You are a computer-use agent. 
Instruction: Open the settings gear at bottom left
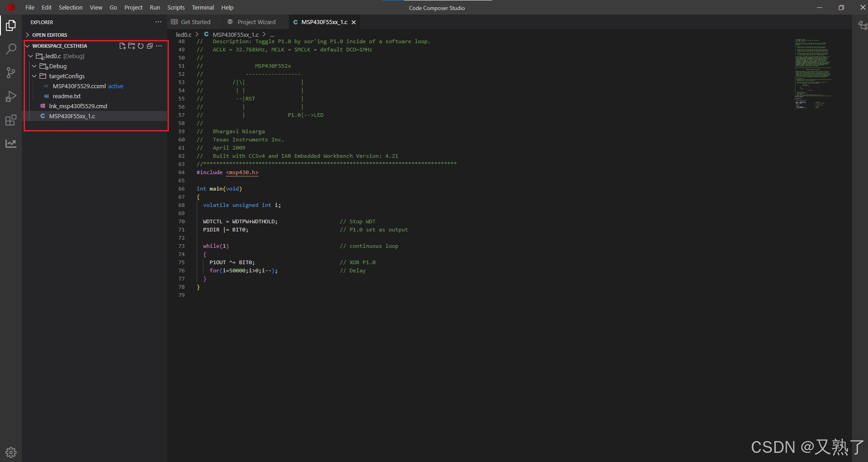(x=11, y=452)
